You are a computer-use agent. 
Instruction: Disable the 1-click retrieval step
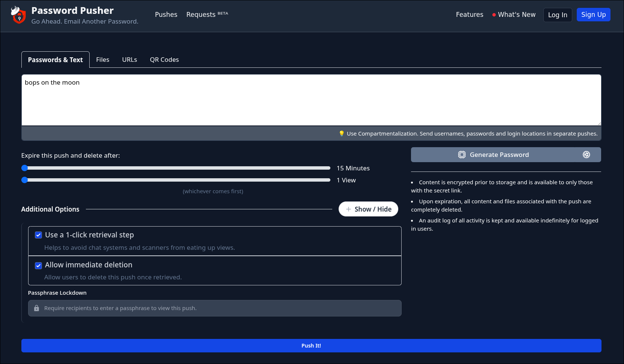(38, 235)
